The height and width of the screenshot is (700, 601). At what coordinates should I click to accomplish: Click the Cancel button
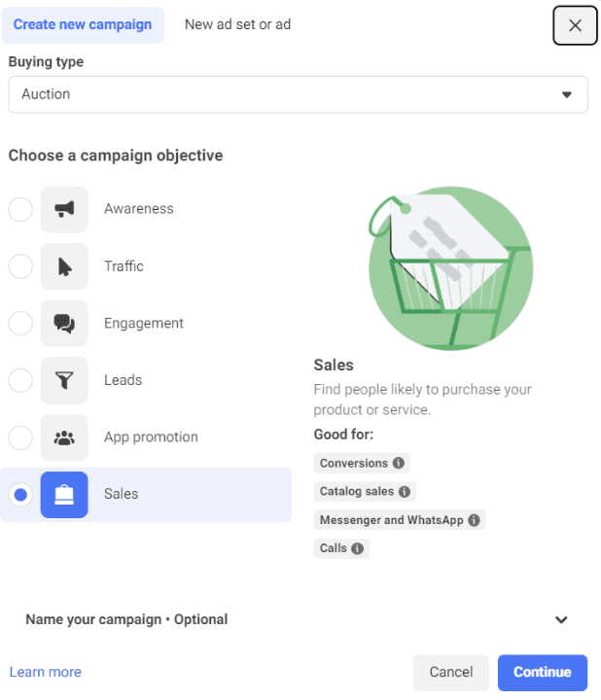click(x=451, y=673)
